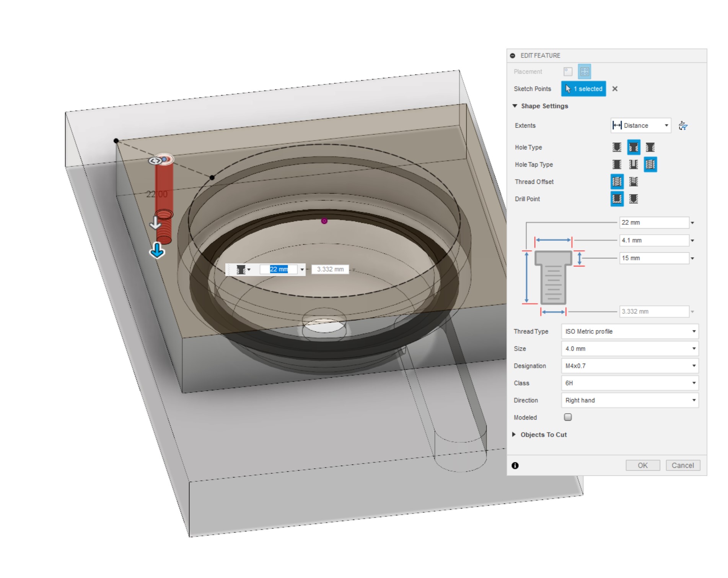Click OK to confirm the feature
This screenshot has height=578, width=728.
coord(642,465)
